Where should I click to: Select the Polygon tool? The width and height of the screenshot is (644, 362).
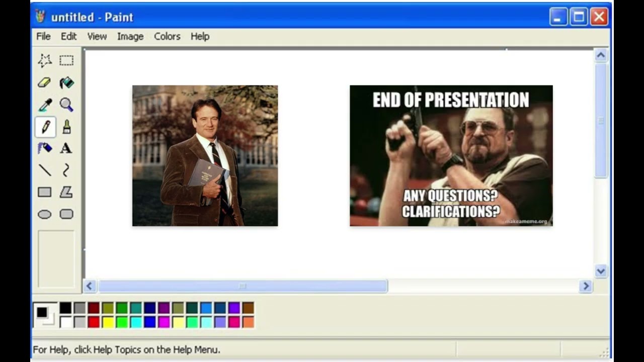[66, 192]
